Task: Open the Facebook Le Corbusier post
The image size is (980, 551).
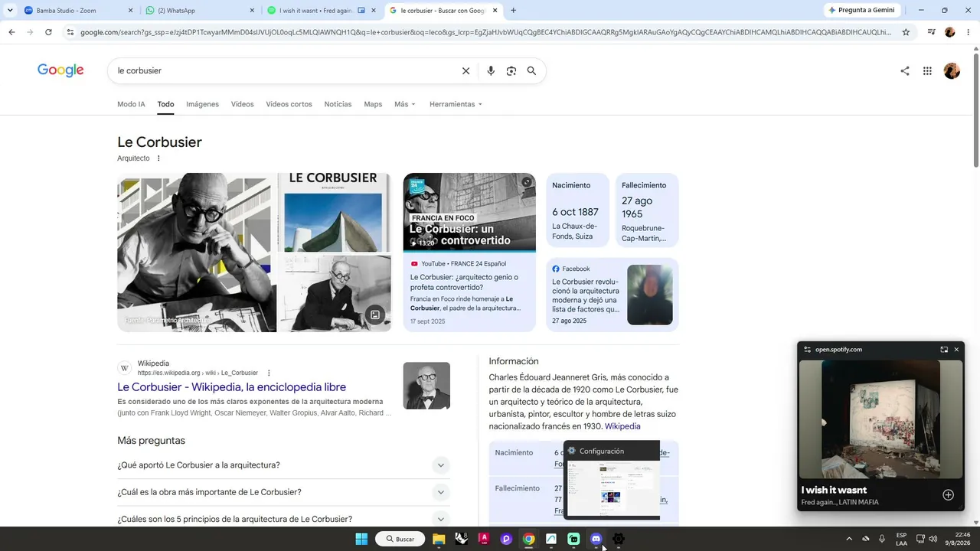Action: click(612, 295)
